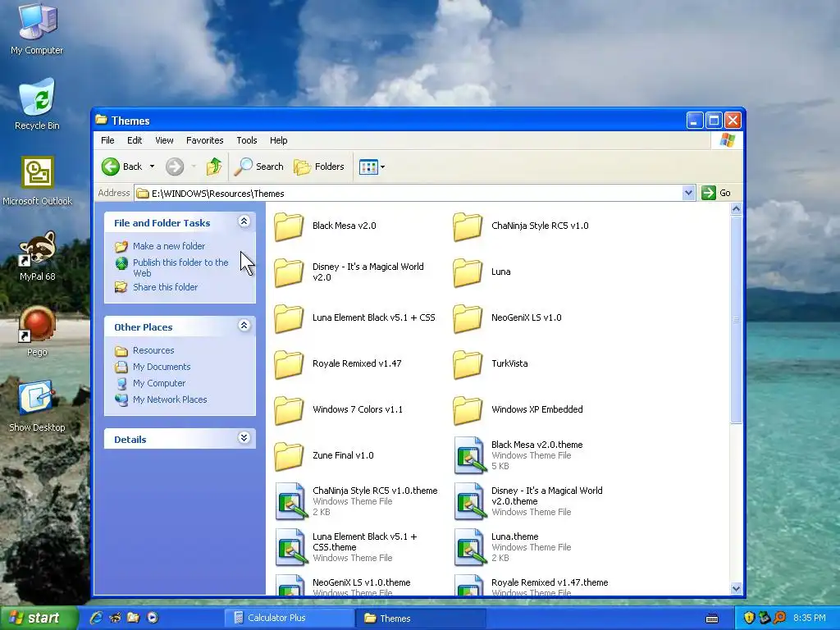Toggle the Folders pane button
The width and height of the screenshot is (840, 630).
pyautogui.click(x=319, y=167)
